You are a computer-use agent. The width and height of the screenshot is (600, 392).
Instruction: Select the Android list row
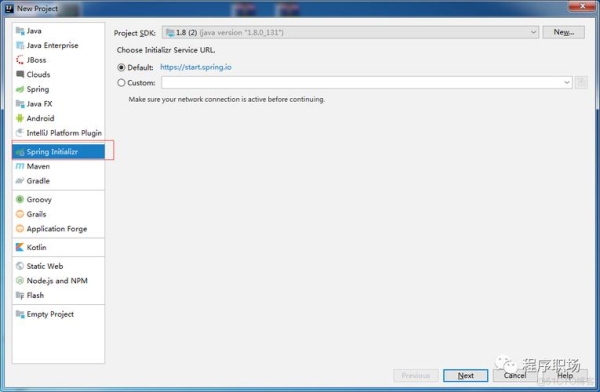point(58,118)
